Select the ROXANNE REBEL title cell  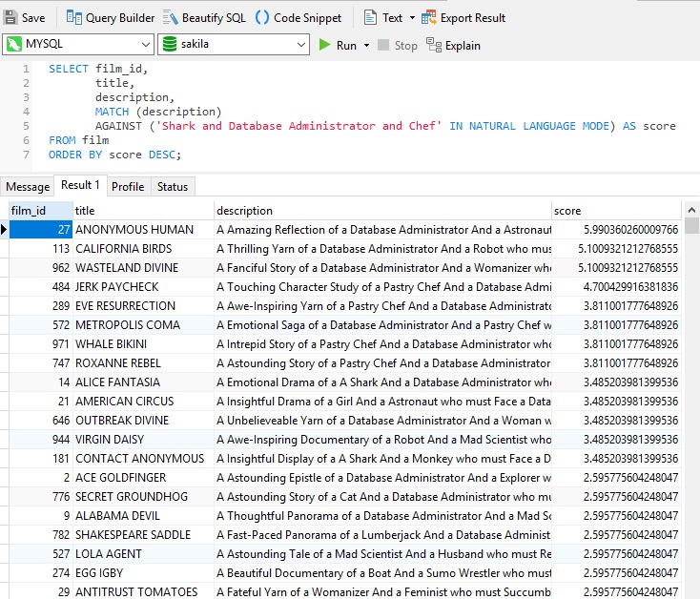pos(143,363)
